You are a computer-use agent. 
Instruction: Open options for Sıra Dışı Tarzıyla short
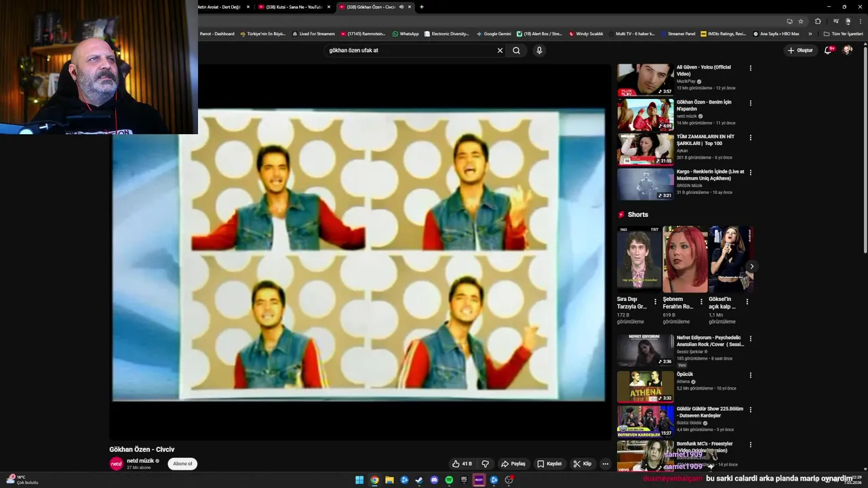coord(655,302)
